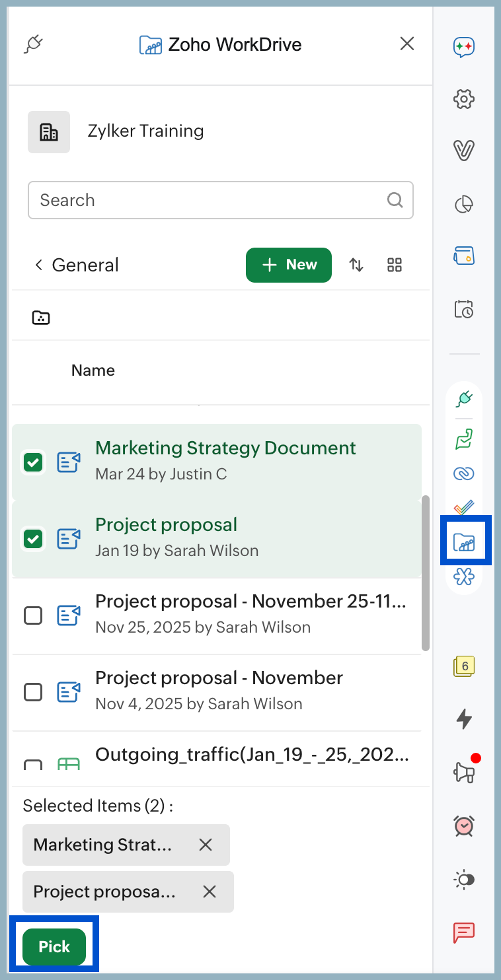Open the blue flower-shaped extension icon
The height and width of the screenshot is (980, 501).
(464, 577)
